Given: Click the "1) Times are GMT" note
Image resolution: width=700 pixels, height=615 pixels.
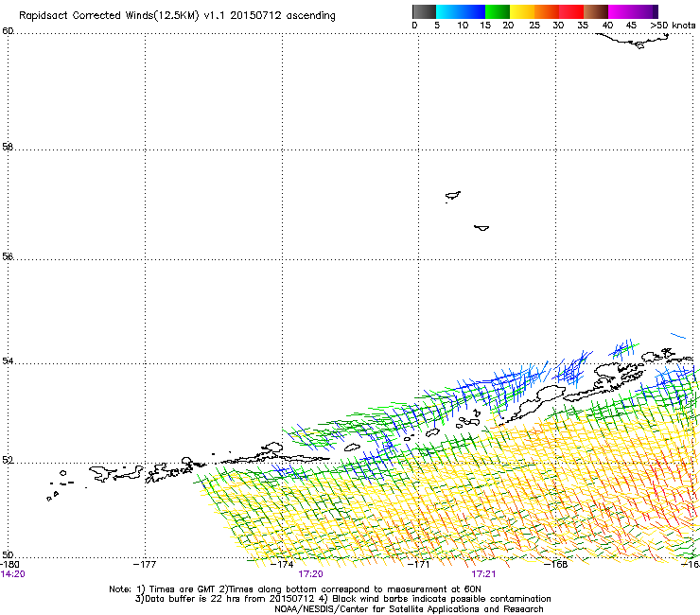Looking at the screenshot, I should (x=177, y=589).
